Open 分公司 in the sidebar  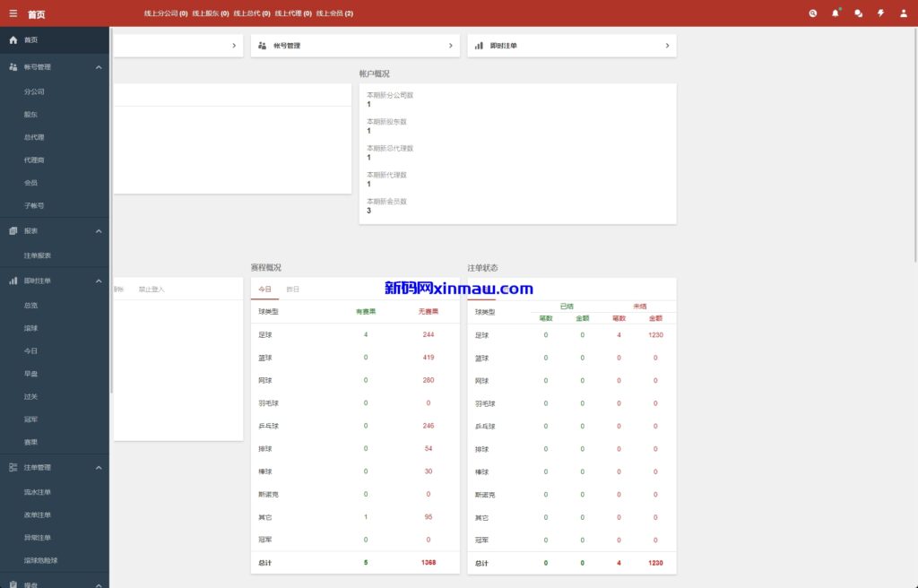pos(34,91)
